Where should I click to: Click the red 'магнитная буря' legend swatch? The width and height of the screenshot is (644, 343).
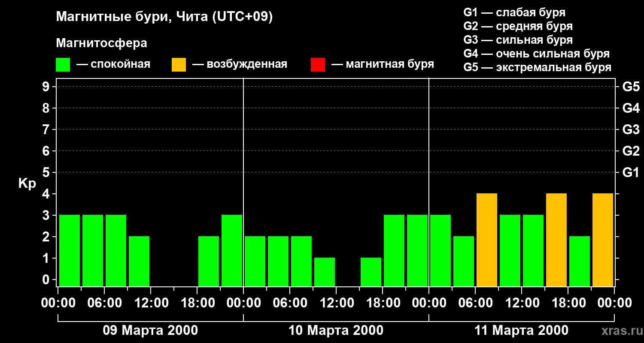318,65
